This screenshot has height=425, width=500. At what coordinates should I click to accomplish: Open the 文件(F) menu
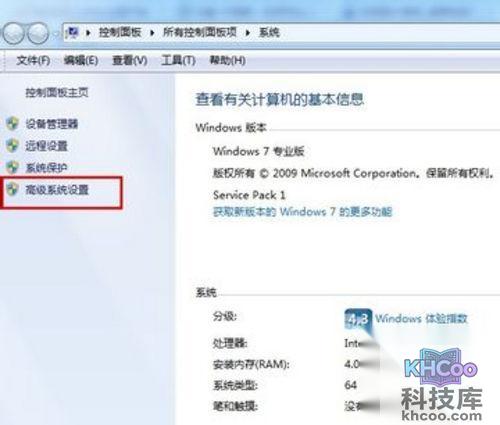(33, 60)
